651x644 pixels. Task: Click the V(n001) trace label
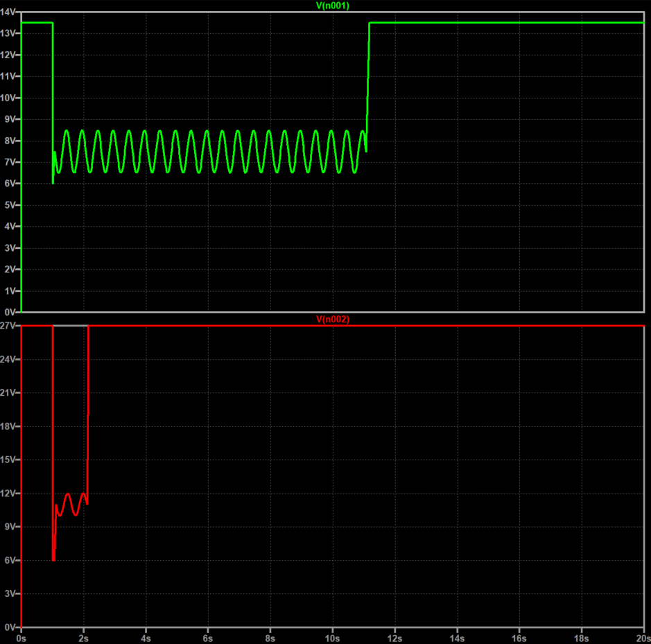point(333,6)
